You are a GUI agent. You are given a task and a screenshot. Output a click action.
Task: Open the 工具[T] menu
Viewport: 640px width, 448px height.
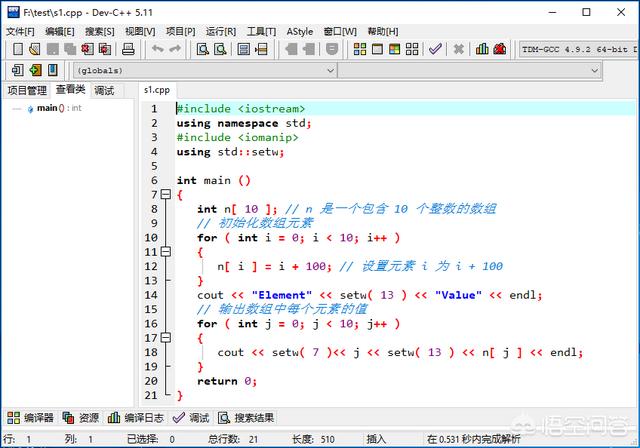click(261, 31)
